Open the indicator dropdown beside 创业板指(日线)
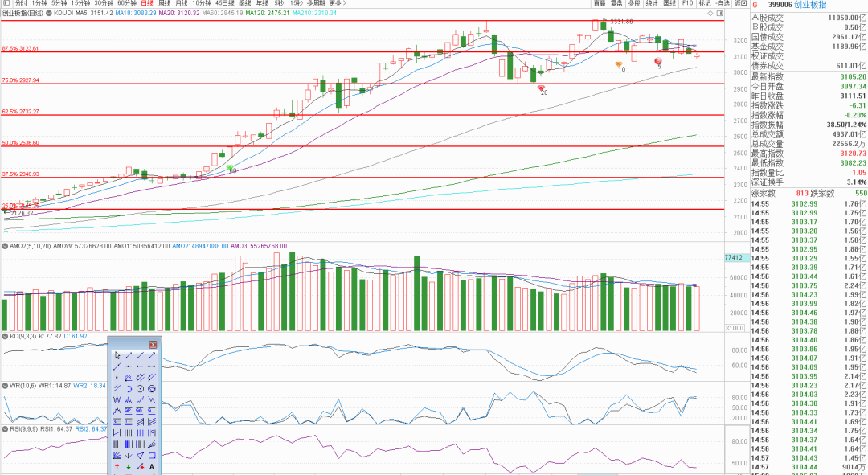The height and width of the screenshot is (475, 868). click(49, 12)
